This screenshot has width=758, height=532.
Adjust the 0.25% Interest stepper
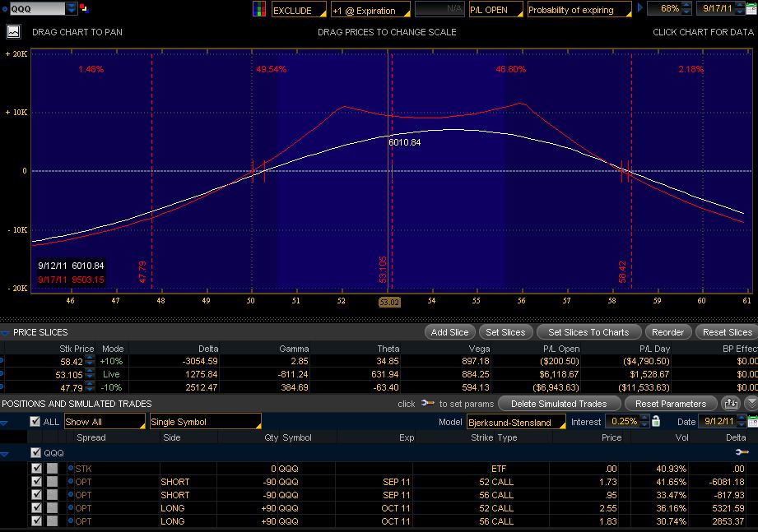tap(644, 421)
